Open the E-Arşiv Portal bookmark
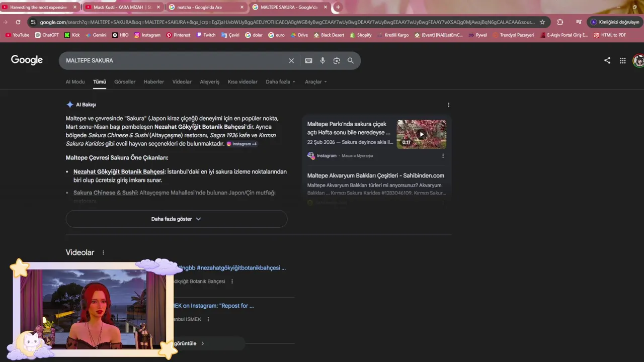The width and height of the screenshot is (644, 362). coord(563,35)
